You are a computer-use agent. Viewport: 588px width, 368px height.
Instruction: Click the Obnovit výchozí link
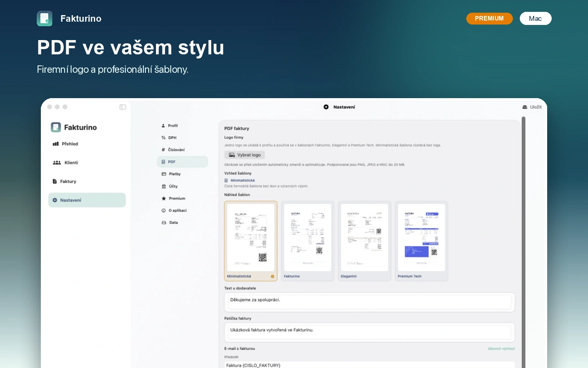501,349
